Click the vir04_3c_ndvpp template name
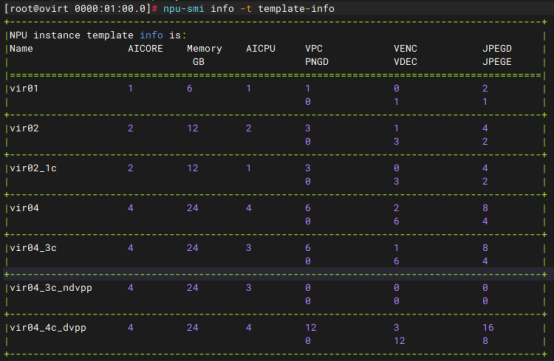 click(x=51, y=288)
